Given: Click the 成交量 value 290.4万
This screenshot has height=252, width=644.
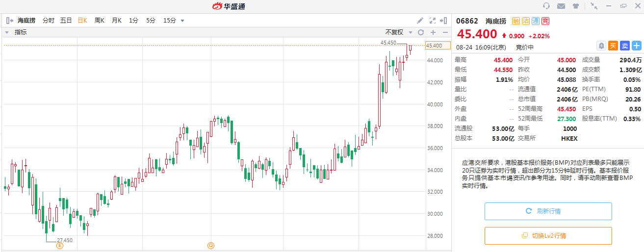Looking at the screenshot, I should click(x=630, y=60).
